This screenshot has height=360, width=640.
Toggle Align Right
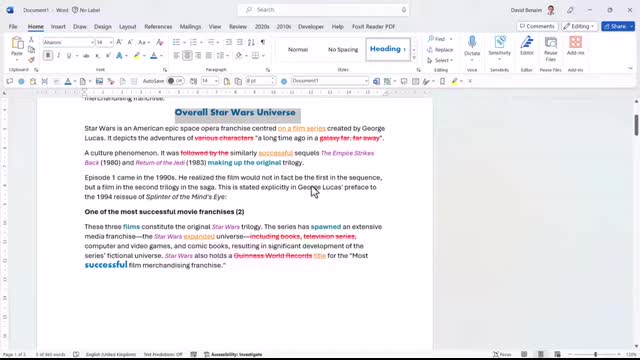(198, 56)
